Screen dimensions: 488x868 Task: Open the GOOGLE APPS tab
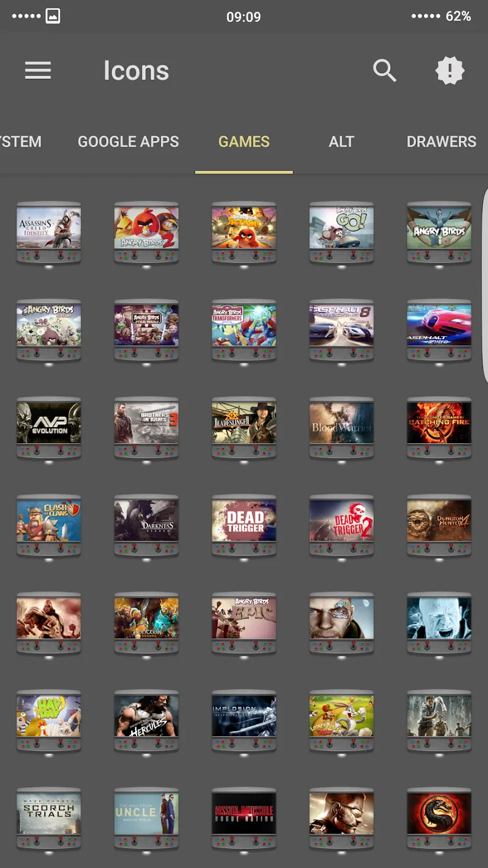(128, 141)
